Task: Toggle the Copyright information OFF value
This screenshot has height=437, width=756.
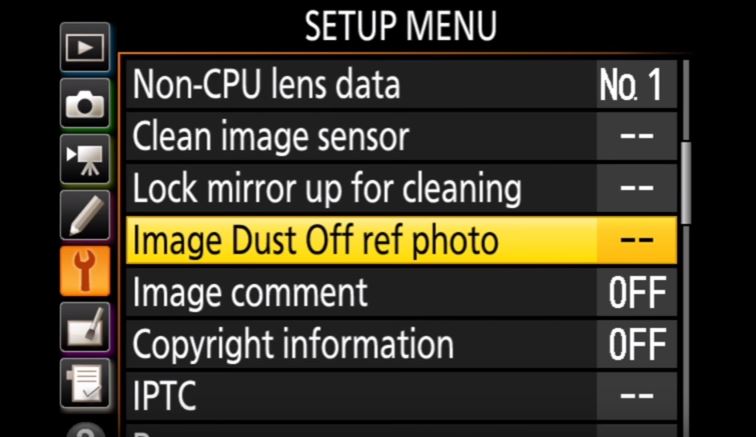Action: coord(637,346)
